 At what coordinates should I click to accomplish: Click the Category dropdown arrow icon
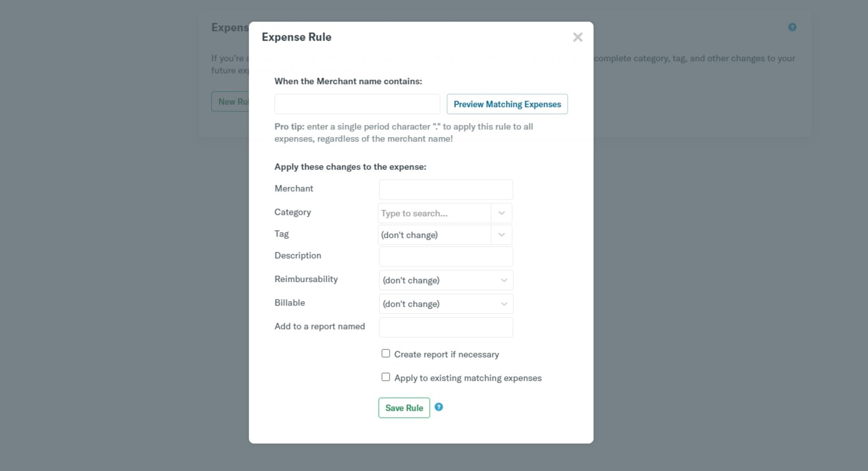pyautogui.click(x=501, y=213)
